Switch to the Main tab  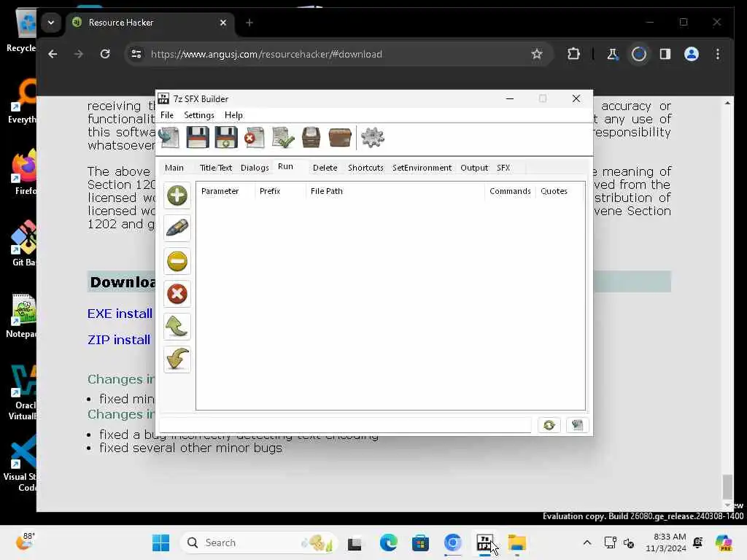click(174, 168)
